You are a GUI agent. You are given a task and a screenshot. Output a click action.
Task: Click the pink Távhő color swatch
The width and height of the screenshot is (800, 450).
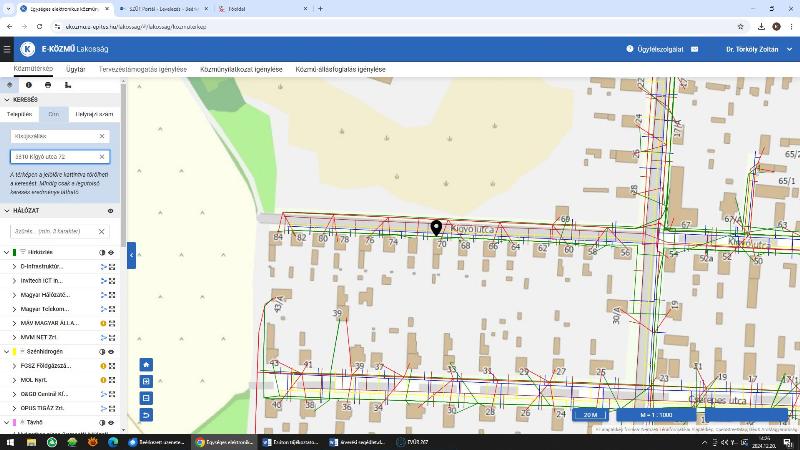coord(14,423)
